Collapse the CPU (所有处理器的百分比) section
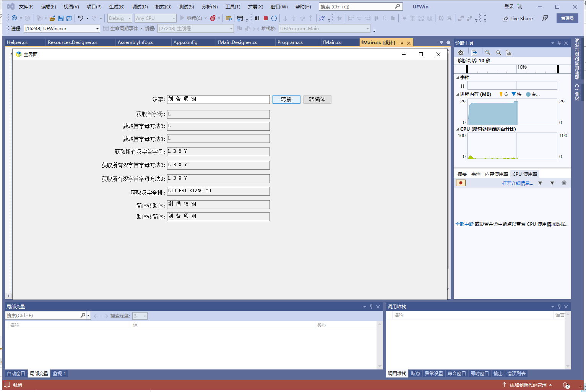 (458, 129)
